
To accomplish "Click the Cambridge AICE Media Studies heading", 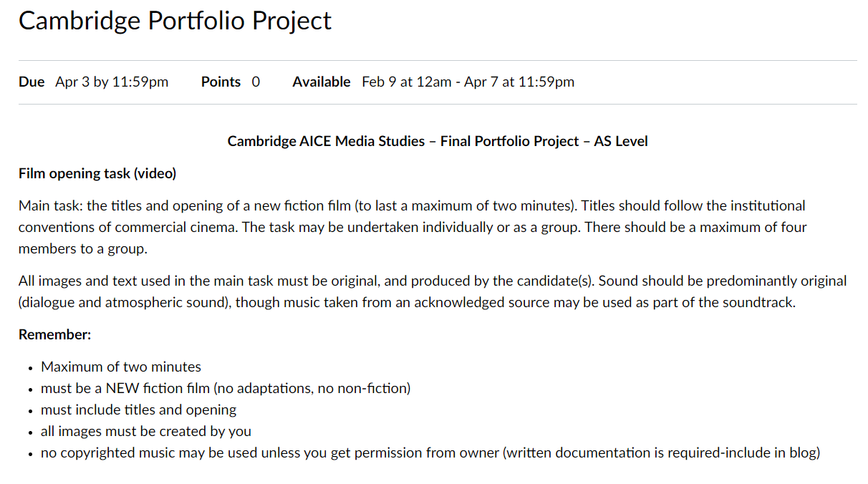I will [x=438, y=141].
